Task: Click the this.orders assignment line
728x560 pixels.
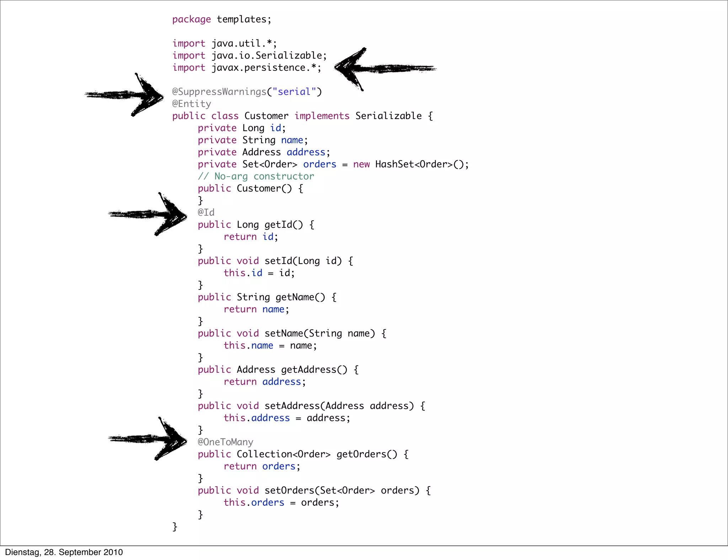Action: [281, 502]
